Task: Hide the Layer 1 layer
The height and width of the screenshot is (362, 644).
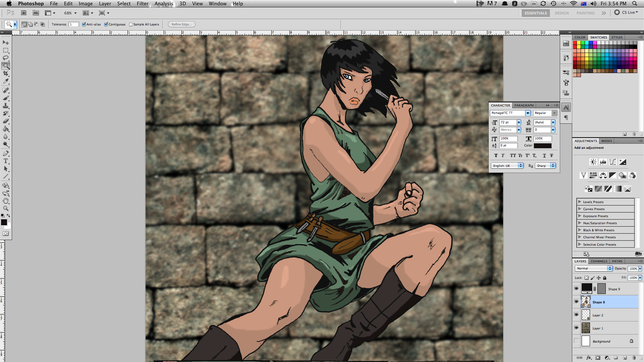Action: pos(576,328)
